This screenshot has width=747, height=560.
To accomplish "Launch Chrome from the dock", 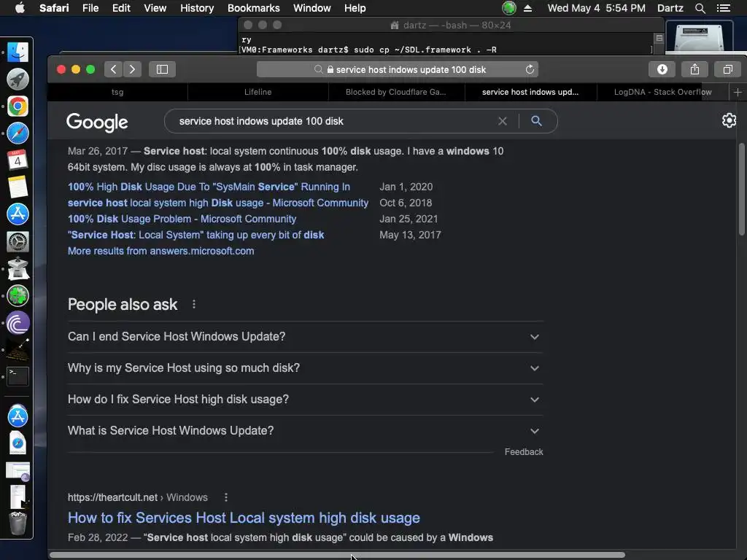I will [18, 106].
